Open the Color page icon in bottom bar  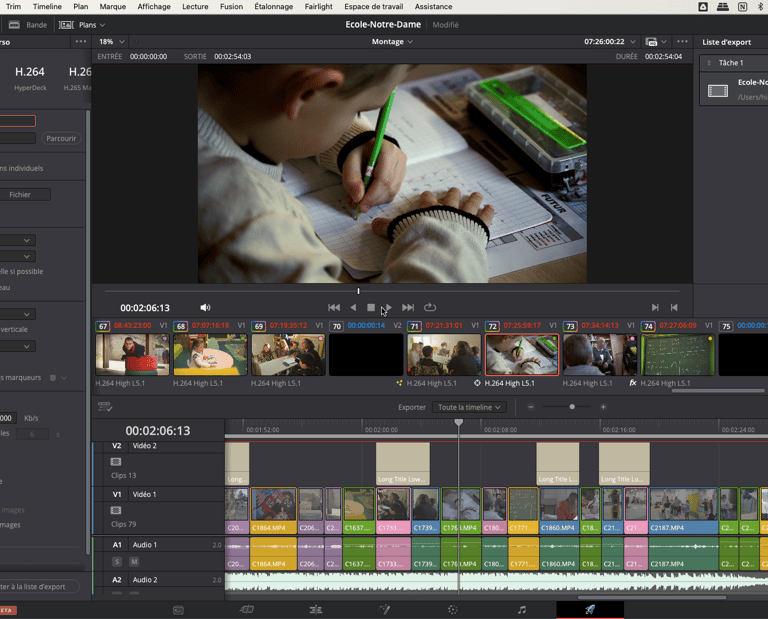click(453, 610)
